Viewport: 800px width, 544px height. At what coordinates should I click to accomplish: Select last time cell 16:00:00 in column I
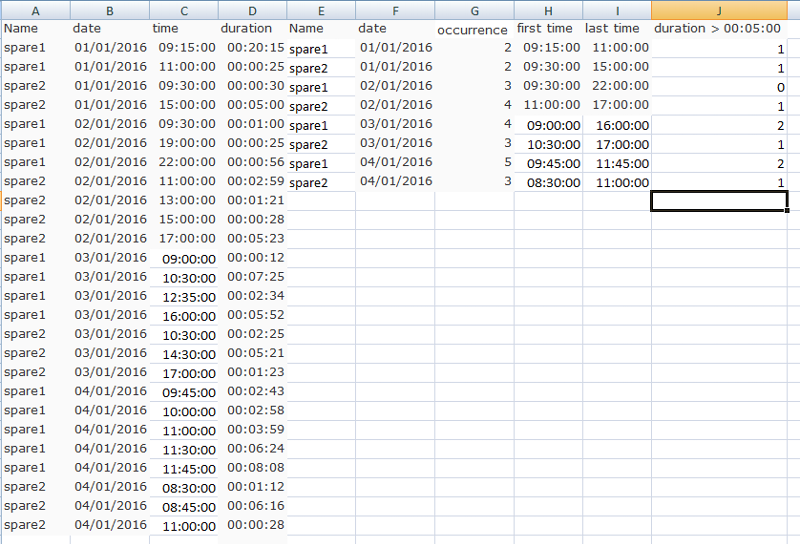tap(617, 126)
